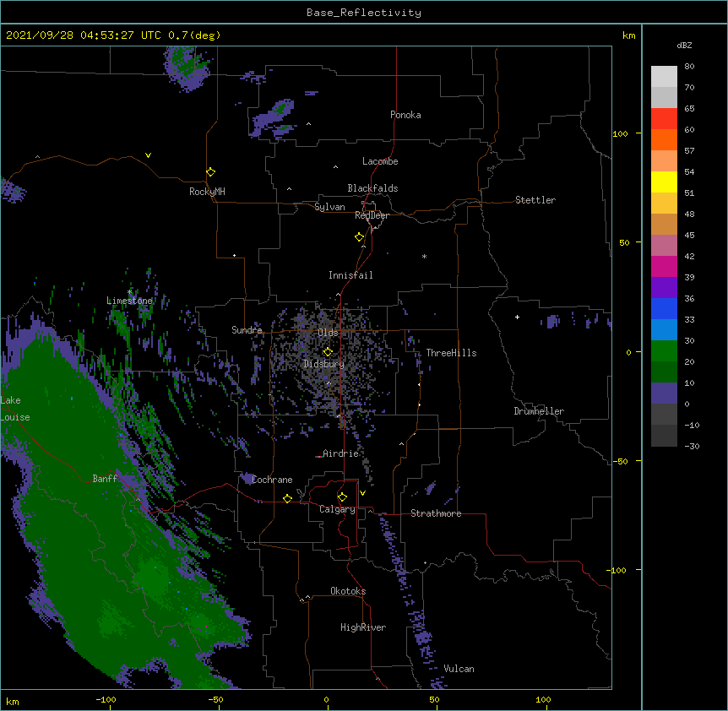Image resolution: width=728 pixels, height=711 pixels.
Task: Click the legend value 65
Action: 689,109
